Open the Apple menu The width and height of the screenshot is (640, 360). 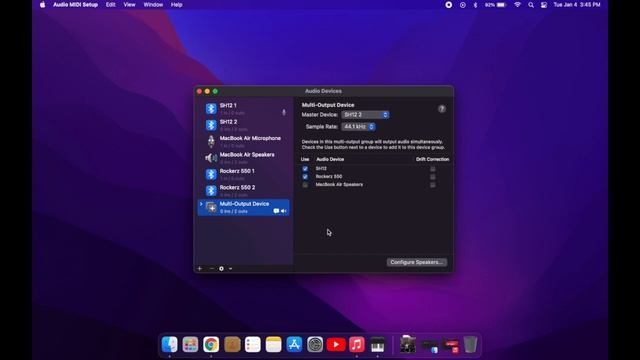[42, 5]
